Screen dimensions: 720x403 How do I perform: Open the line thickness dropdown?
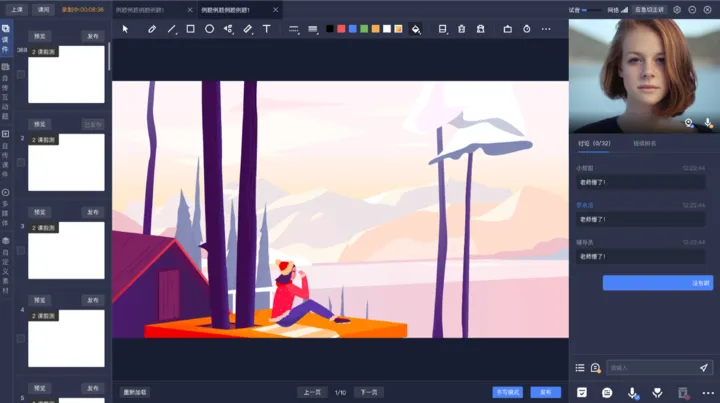[313, 29]
